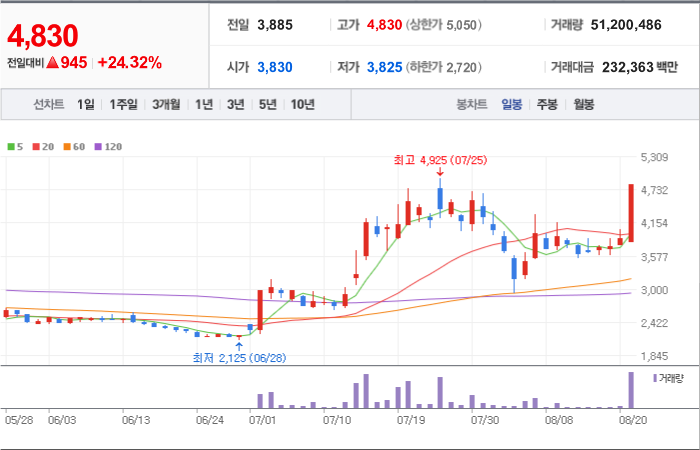The height and width of the screenshot is (450, 700).
Task: Click the 선차트 label
Action: (49, 105)
